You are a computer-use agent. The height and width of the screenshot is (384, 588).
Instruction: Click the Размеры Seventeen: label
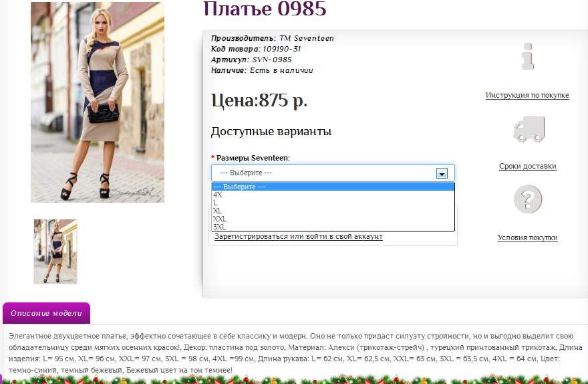pos(251,158)
